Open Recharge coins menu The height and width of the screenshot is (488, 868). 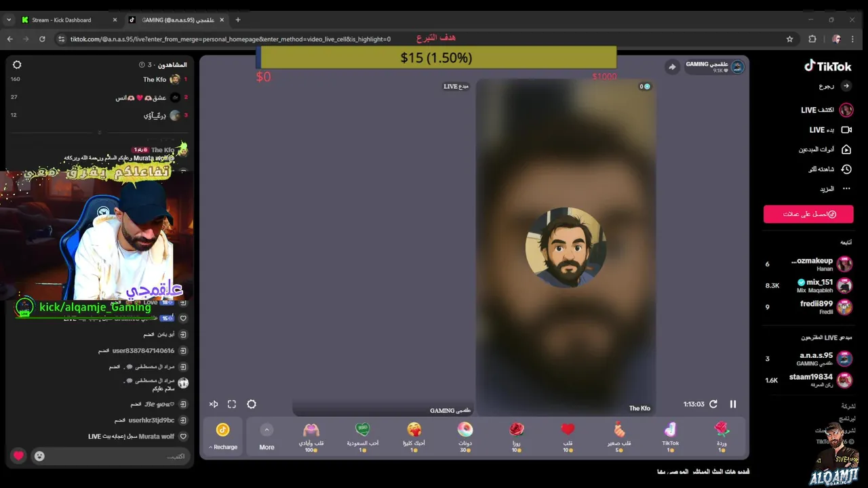(x=223, y=436)
